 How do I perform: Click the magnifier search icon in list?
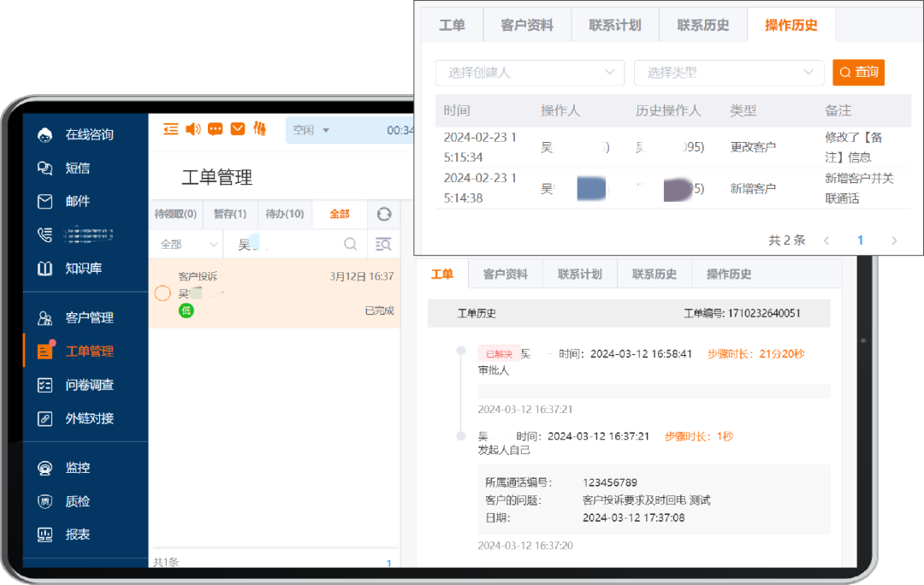click(350, 244)
